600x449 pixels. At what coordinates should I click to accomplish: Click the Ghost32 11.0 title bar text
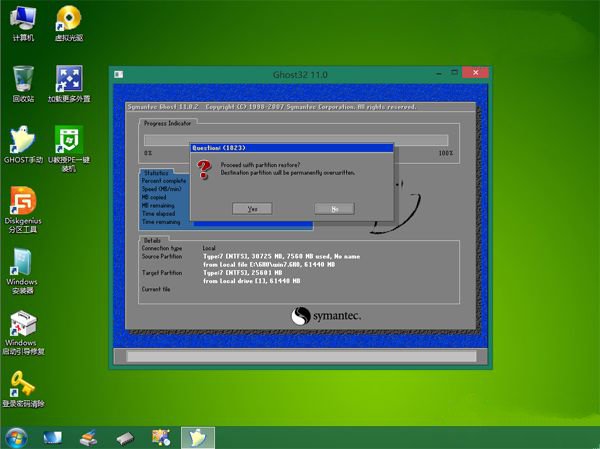click(x=300, y=75)
